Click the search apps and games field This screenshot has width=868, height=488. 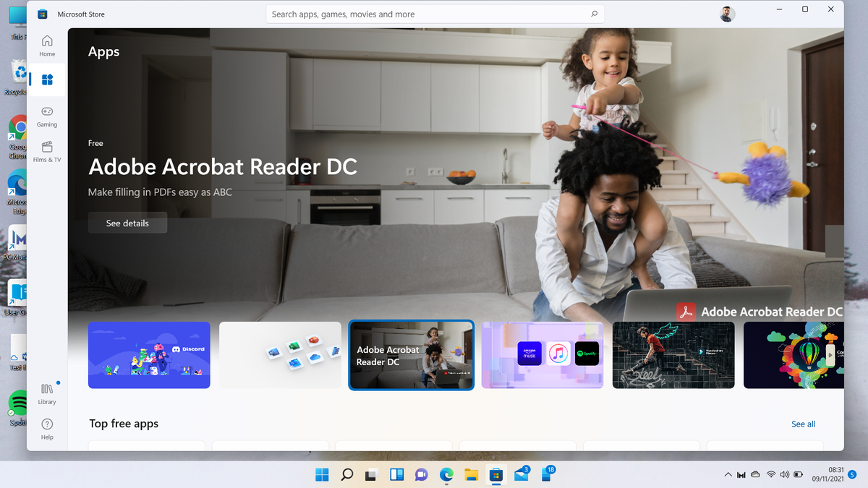(x=434, y=14)
